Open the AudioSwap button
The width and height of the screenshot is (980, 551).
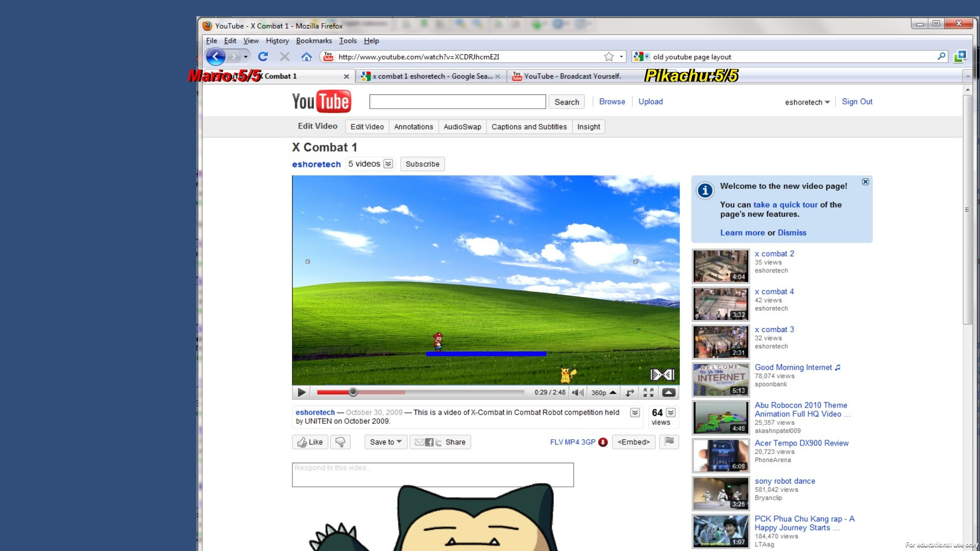click(x=462, y=127)
